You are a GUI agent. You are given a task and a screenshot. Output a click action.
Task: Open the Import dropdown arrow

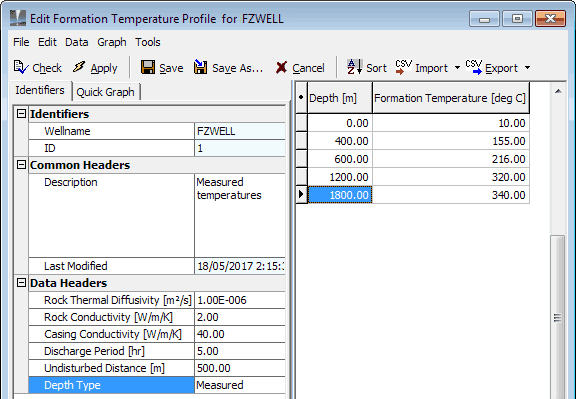(457, 68)
